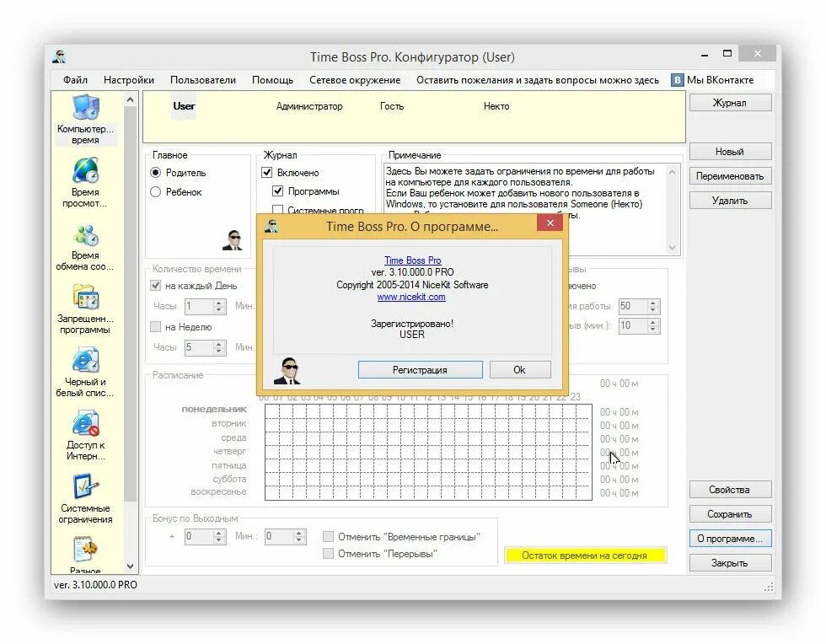This screenshot has height=644, width=826.
Task: Toggle the Включено journal checkbox
Action: pos(267,172)
